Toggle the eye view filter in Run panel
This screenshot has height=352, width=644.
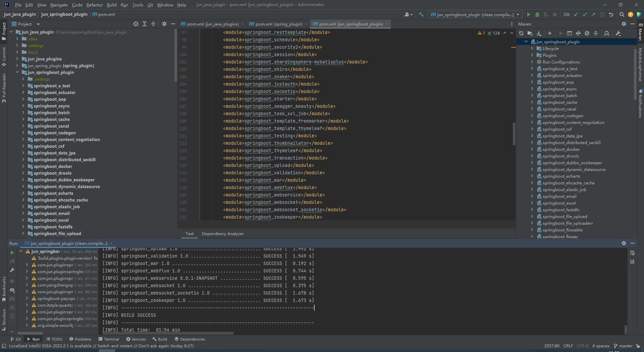coord(12,290)
